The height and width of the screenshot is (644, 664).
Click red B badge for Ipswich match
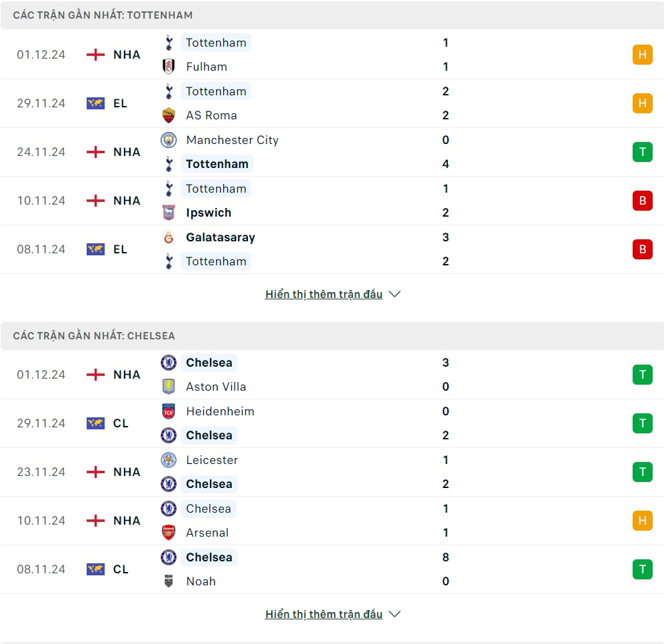click(x=642, y=201)
